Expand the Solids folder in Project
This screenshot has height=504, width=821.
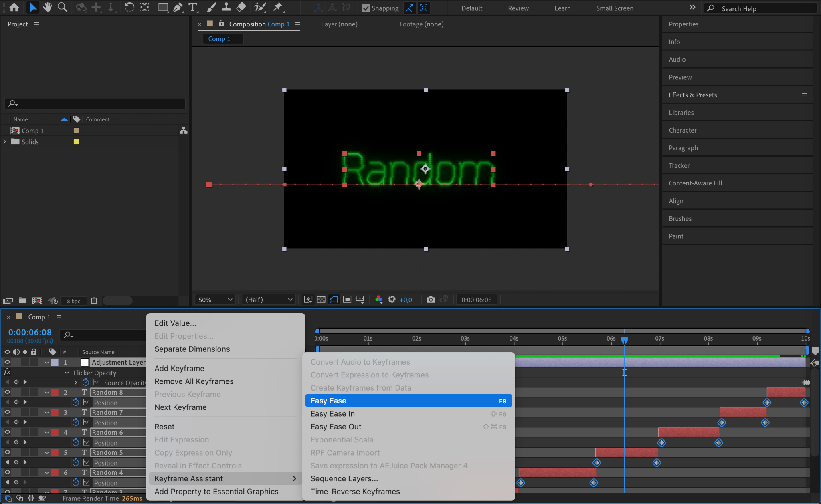point(5,142)
